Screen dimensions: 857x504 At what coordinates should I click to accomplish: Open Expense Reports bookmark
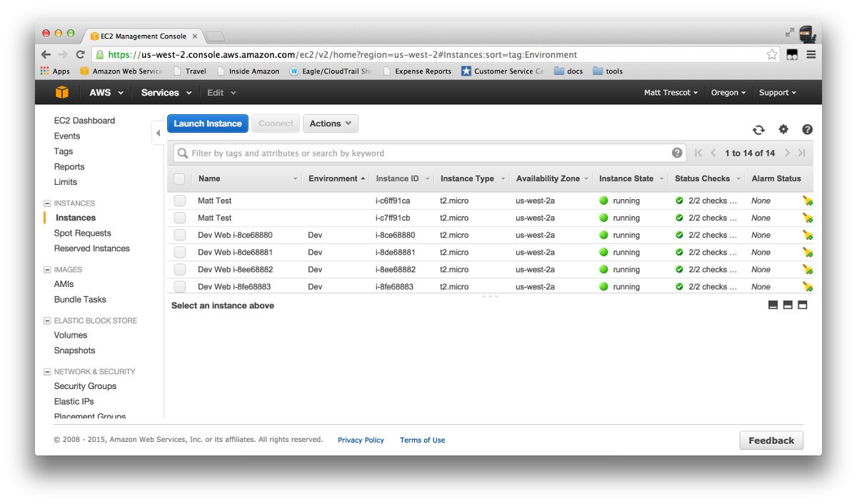pyautogui.click(x=417, y=71)
